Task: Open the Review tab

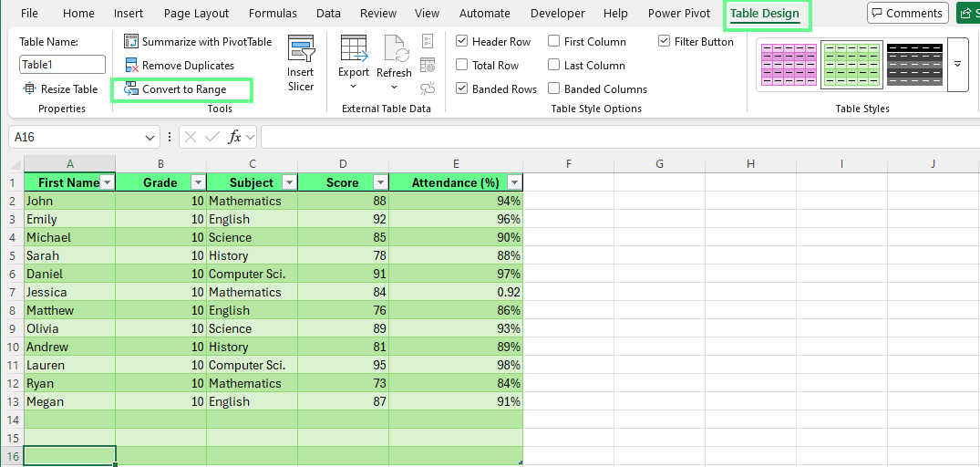Action: [x=378, y=13]
